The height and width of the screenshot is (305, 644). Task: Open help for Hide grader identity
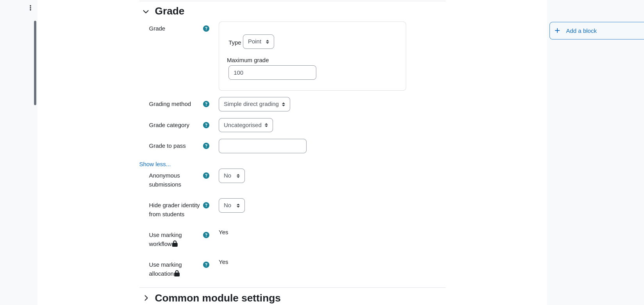pyautogui.click(x=206, y=205)
